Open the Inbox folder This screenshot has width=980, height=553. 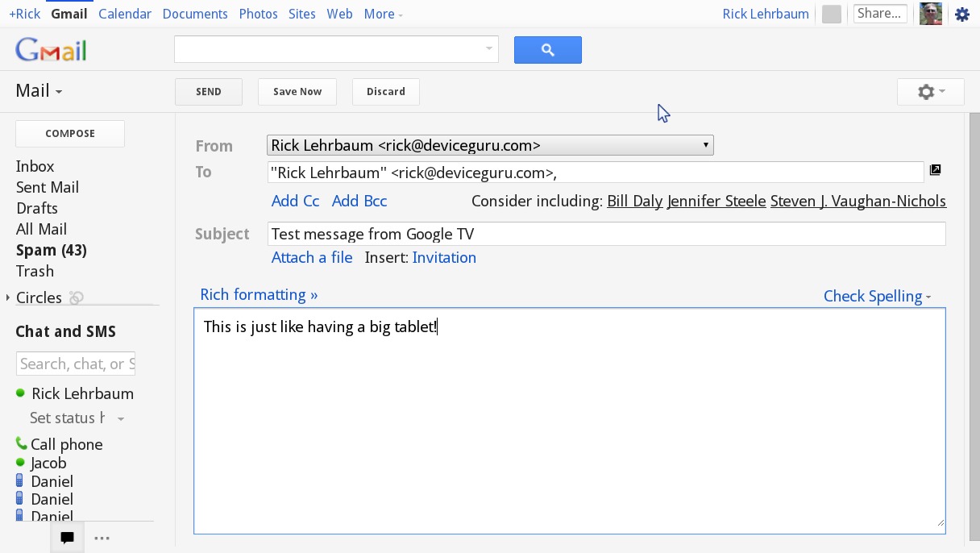pos(35,166)
